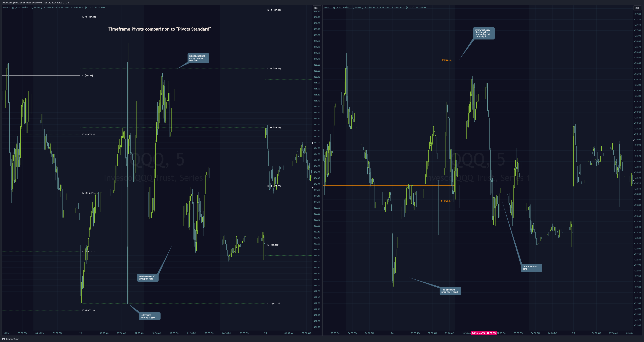Click the left chart's Invesco QQQ Trust symbol header

click(22, 8)
